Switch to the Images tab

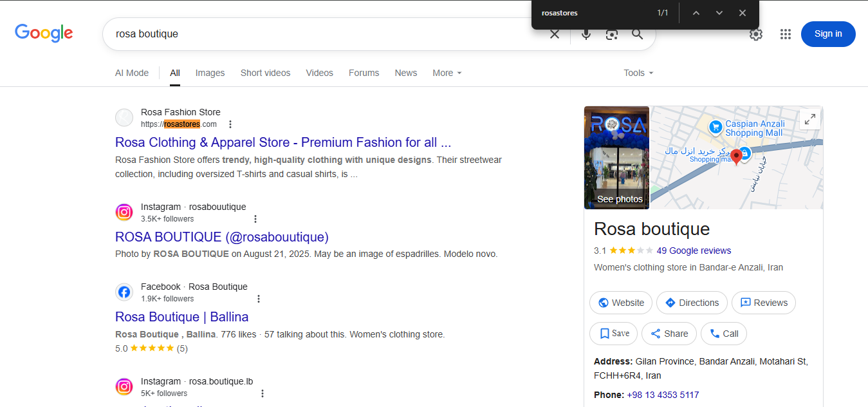tap(210, 73)
